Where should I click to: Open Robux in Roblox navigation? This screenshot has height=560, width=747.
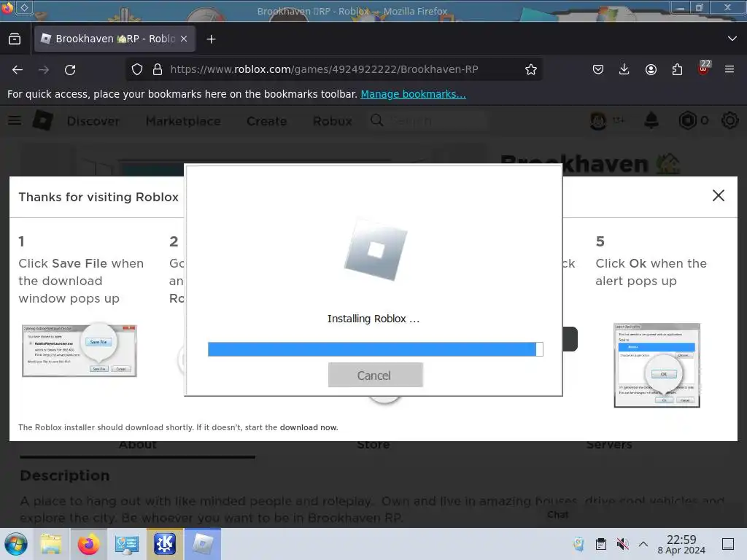coord(333,121)
